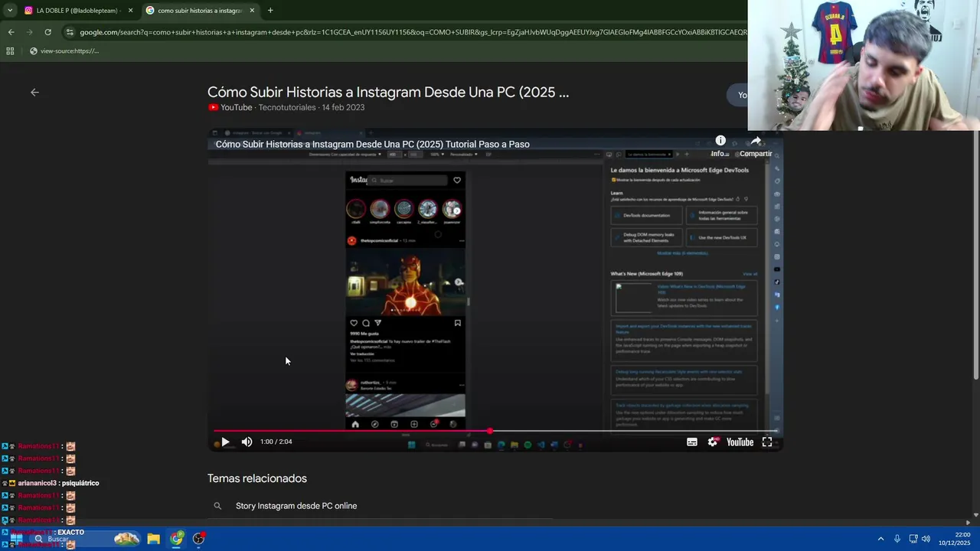Open video settings gear
Screen dimensions: 980x551
714,442
